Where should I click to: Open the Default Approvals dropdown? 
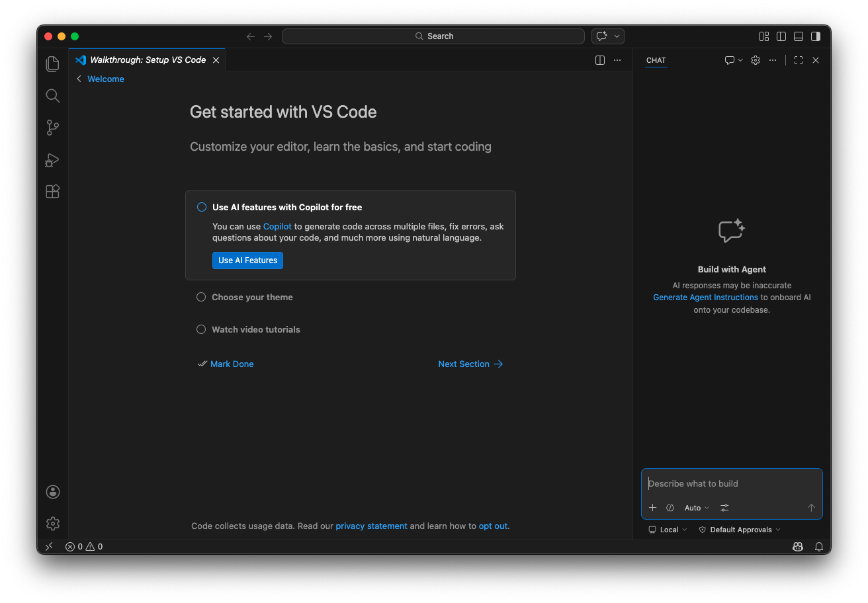[x=740, y=530]
